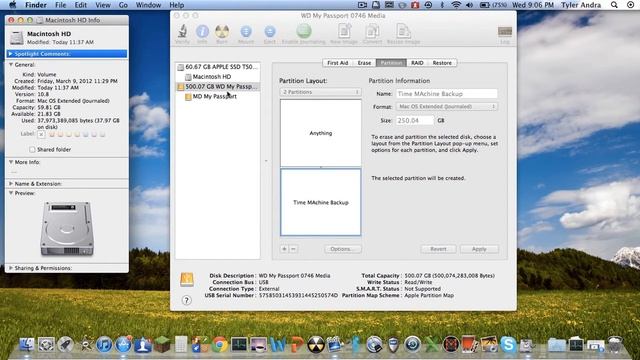Click the Burn toolbar icon
Viewport: 640px width, 360px height.
tap(222, 32)
